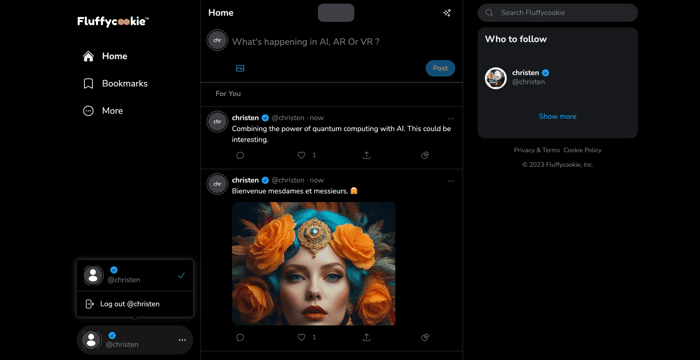Click the Post button
700x360 pixels.
(x=440, y=68)
